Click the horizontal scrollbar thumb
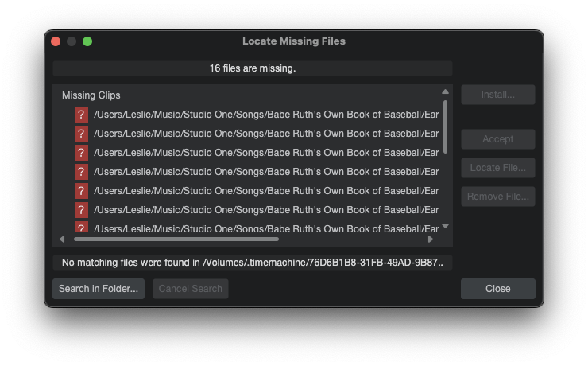Viewport: 588px width, 366px height. point(176,239)
